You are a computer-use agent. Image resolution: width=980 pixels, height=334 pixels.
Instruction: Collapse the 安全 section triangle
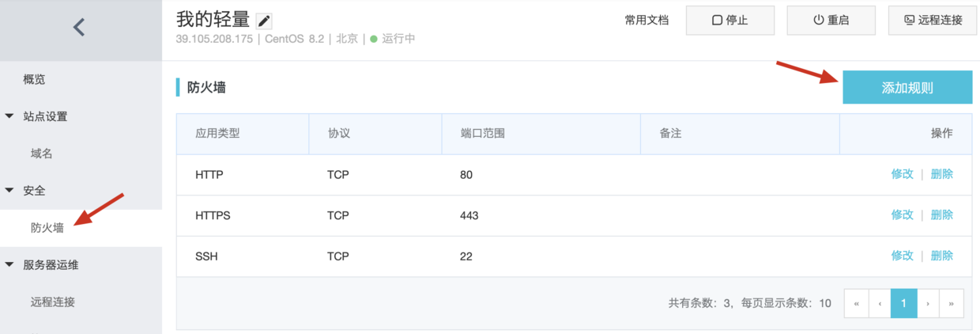coord(9,191)
